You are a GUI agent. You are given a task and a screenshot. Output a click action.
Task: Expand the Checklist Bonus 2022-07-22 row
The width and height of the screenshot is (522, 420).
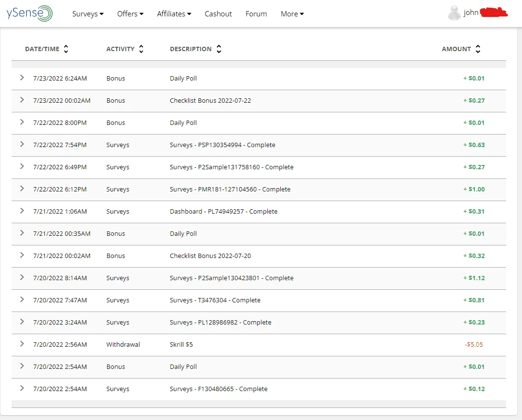point(22,100)
